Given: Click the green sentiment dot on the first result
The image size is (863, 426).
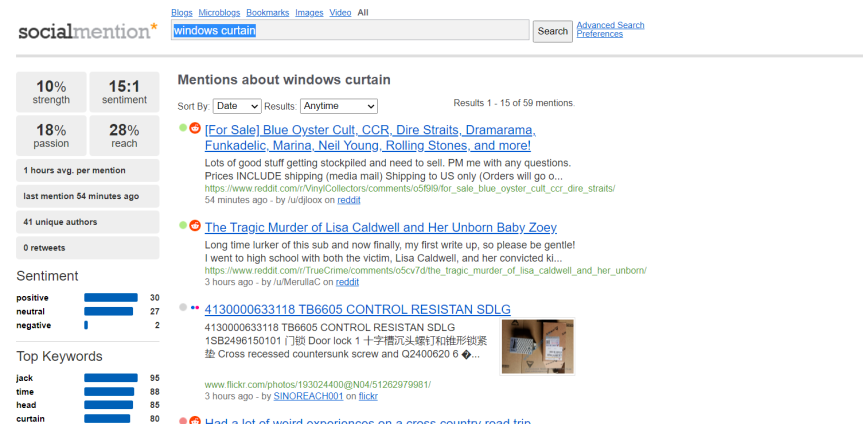Looking at the screenshot, I should 183,128.
